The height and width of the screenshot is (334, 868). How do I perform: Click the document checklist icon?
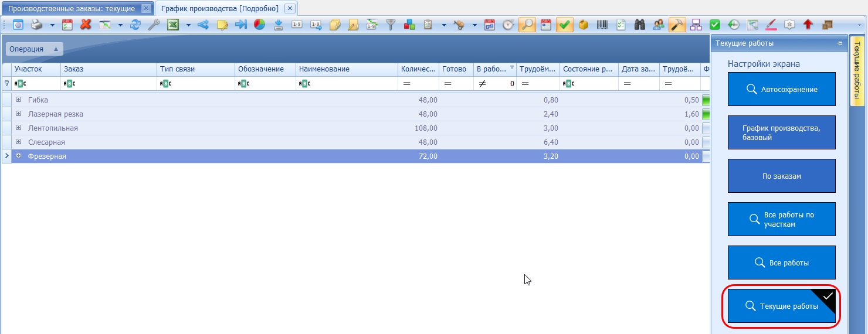point(621,25)
